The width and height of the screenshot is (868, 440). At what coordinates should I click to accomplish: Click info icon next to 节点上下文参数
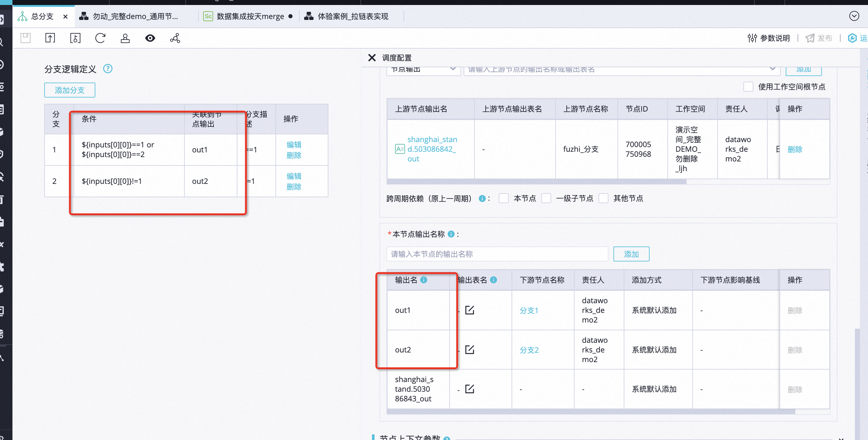coord(447,438)
